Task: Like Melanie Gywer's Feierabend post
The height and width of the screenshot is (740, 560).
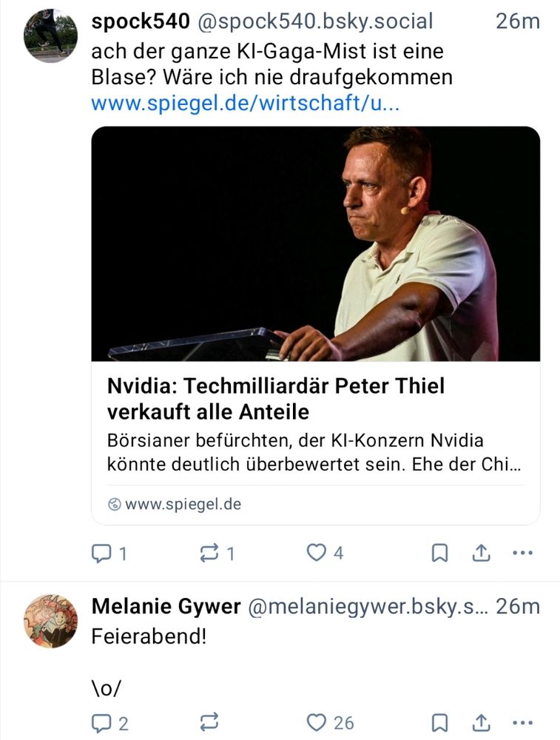Action: point(318,721)
